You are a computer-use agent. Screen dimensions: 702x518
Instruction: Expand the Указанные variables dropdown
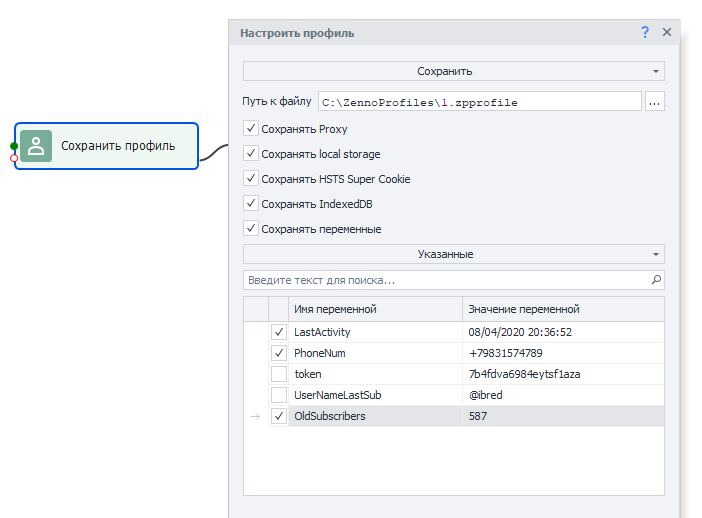[x=454, y=254]
